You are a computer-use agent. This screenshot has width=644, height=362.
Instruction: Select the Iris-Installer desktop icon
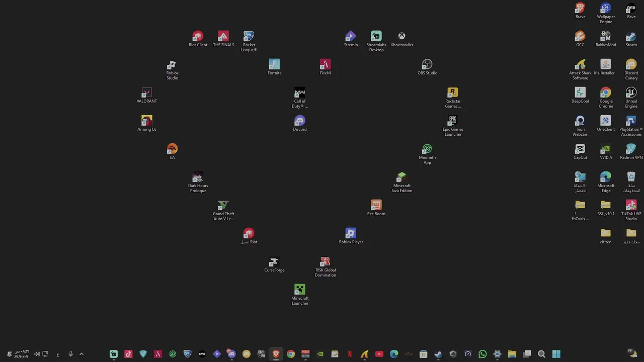click(606, 67)
